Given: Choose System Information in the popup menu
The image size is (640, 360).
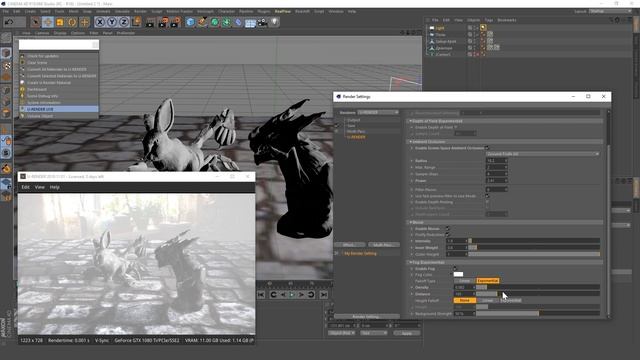Looking at the screenshot, I should click(x=44, y=103).
